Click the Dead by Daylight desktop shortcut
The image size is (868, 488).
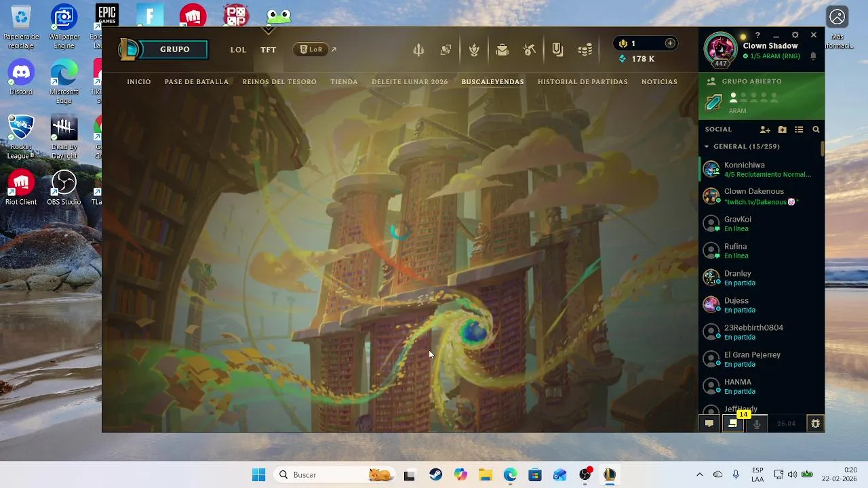64,136
